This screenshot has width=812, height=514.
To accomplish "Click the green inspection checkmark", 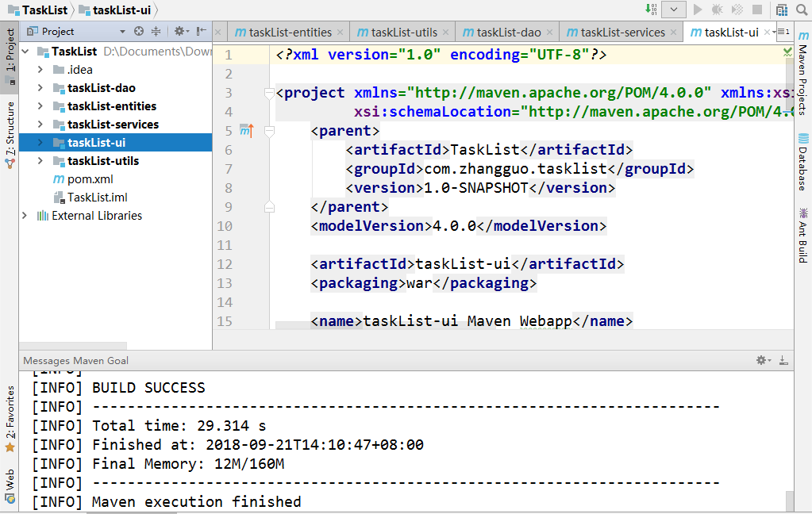I will point(787,52).
